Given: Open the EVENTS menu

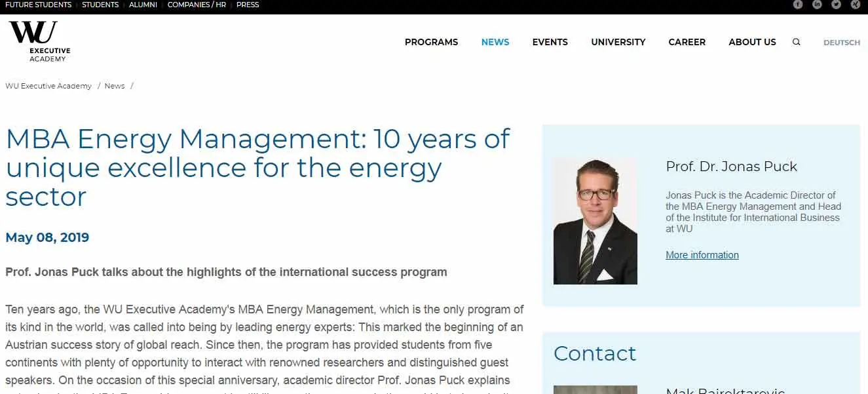Looking at the screenshot, I should tap(550, 42).
